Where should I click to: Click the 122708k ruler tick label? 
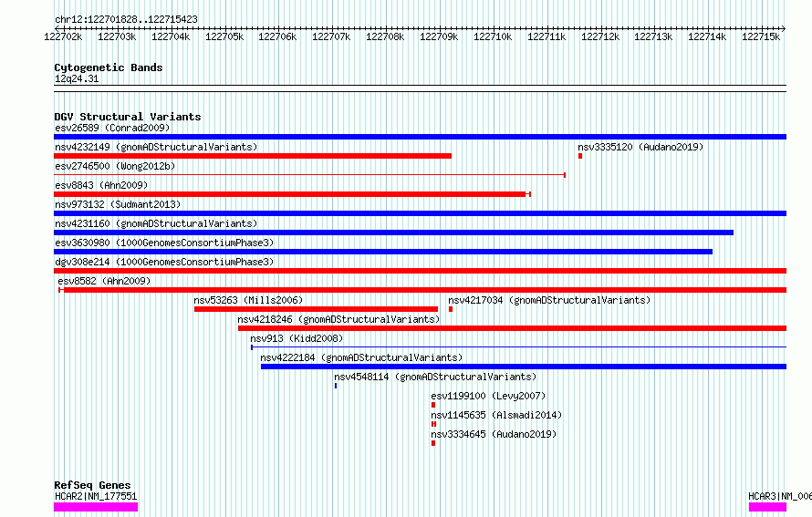tap(385, 36)
